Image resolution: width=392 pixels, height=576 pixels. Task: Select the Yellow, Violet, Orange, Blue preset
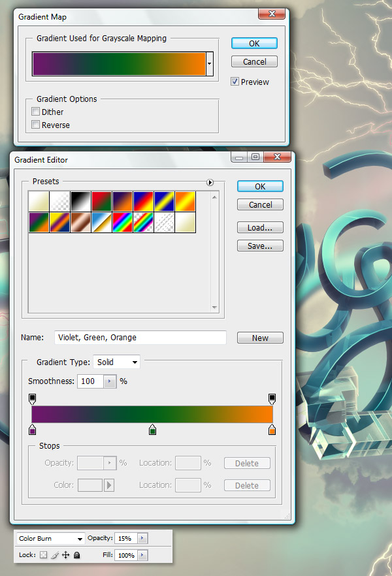tap(60, 222)
